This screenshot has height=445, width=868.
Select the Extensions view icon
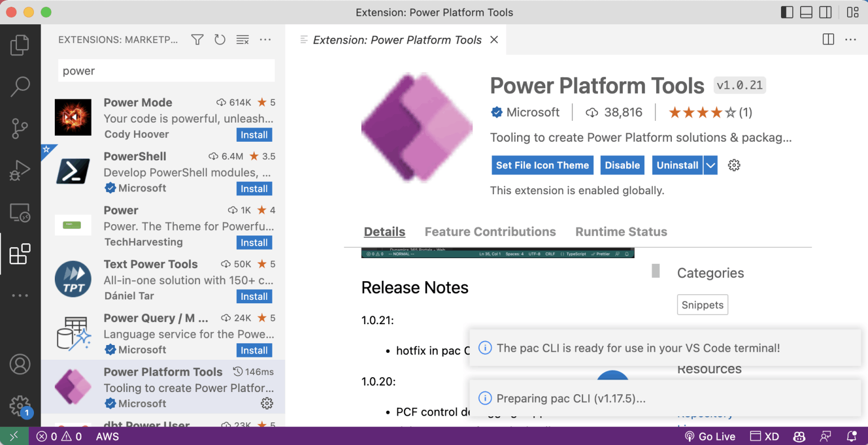(20, 254)
